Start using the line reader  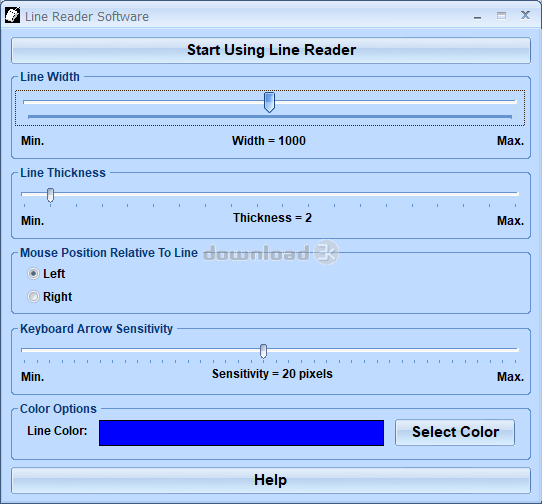[x=271, y=50]
